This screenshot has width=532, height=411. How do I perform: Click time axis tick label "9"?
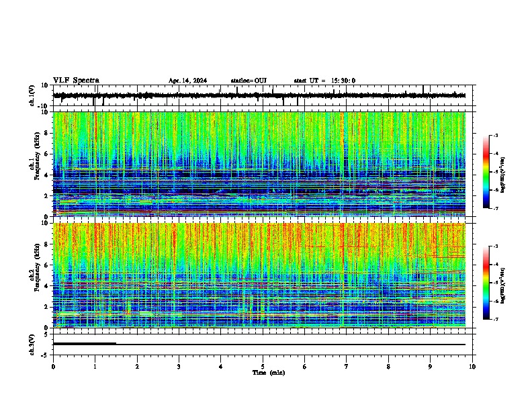(x=430, y=367)
